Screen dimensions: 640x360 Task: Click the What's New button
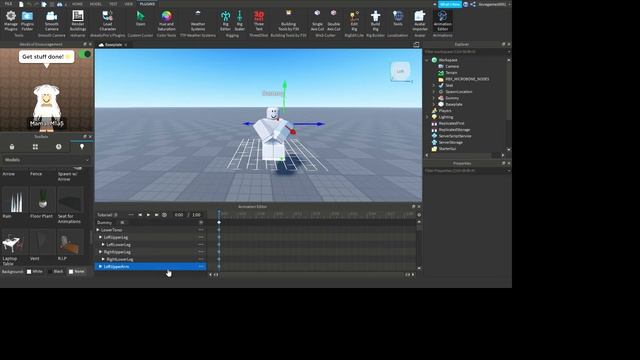pos(450,4)
